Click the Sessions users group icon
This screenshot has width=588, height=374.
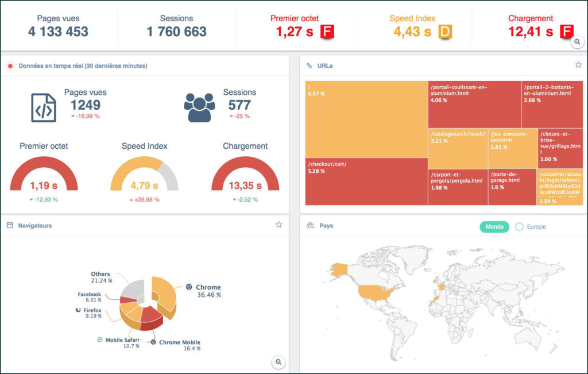point(199,107)
